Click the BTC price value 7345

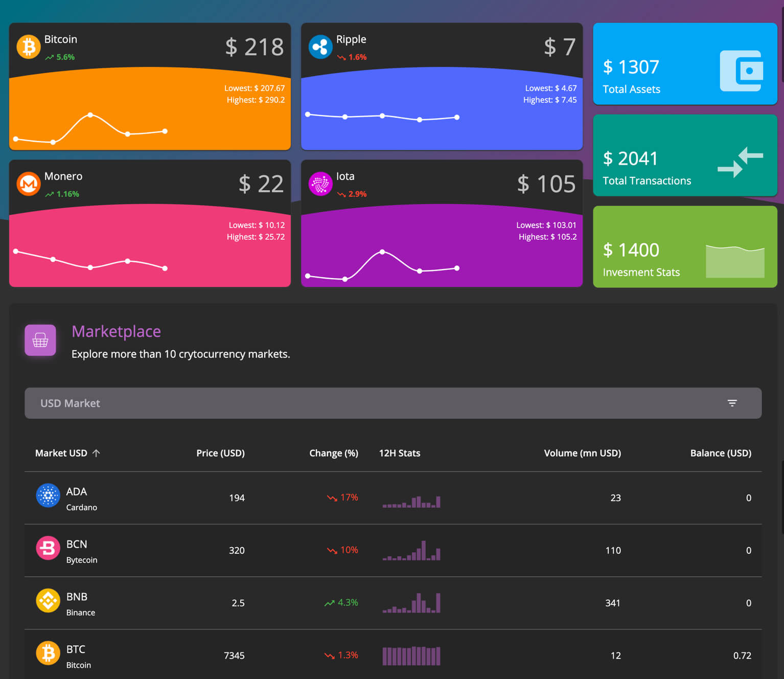pyautogui.click(x=234, y=655)
